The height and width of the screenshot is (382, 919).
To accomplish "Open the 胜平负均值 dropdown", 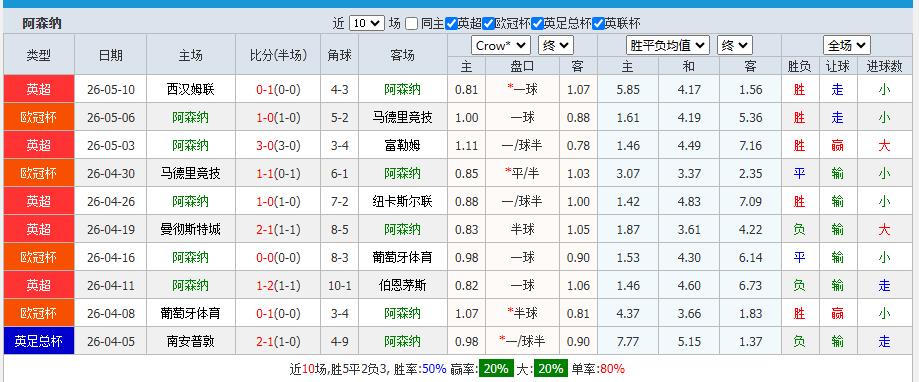I will (668, 46).
